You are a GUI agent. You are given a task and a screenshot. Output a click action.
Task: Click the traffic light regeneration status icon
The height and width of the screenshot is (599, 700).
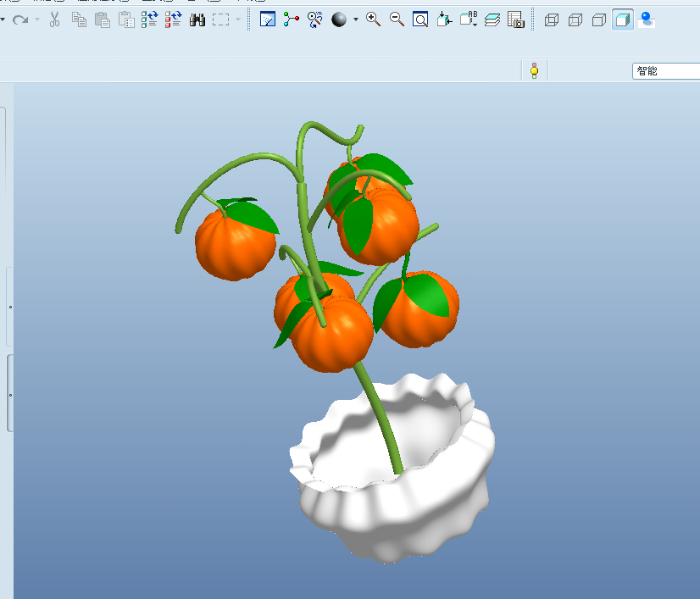coord(535,71)
